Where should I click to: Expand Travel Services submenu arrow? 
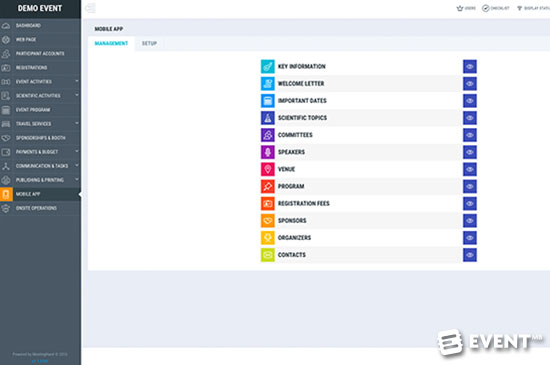click(76, 123)
